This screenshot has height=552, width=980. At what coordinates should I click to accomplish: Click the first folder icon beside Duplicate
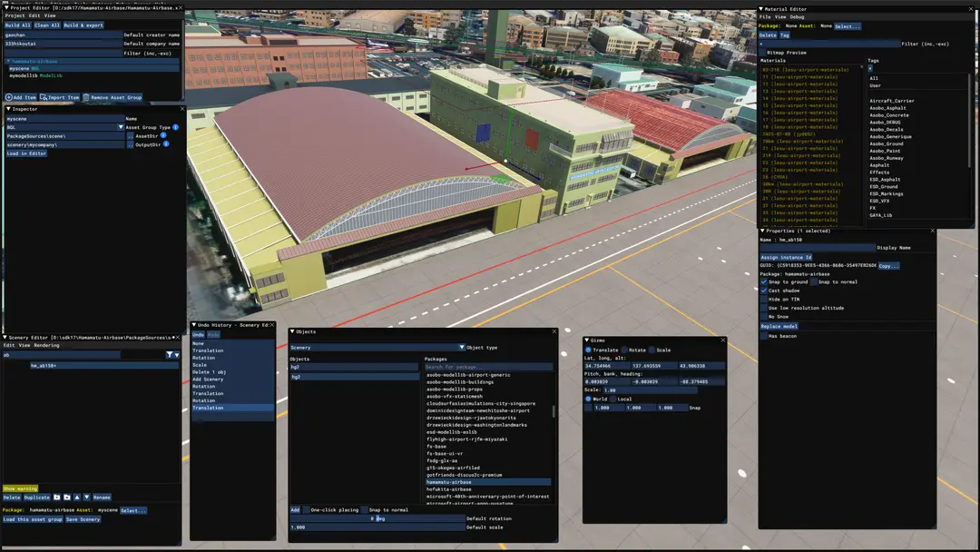[x=57, y=498]
